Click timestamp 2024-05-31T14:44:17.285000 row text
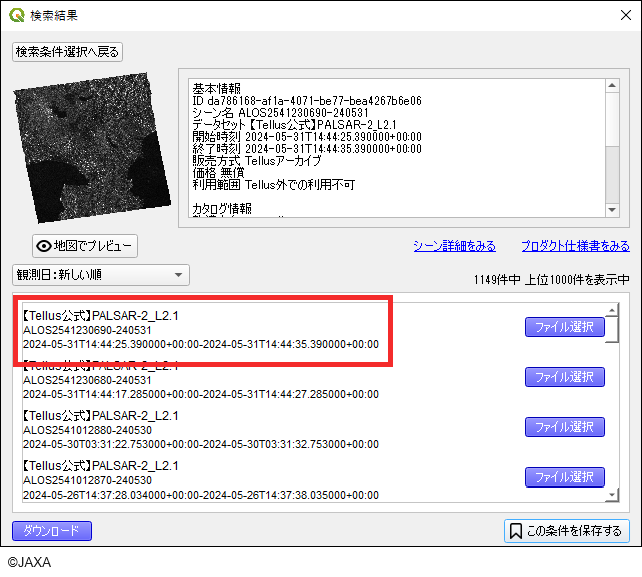 click(x=201, y=394)
